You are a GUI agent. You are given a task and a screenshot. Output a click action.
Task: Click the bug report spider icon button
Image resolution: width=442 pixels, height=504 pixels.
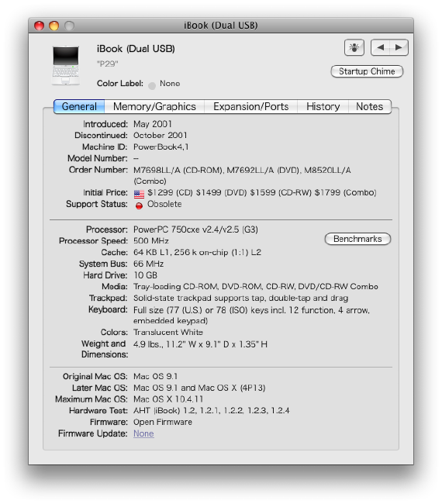click(354, 47)
